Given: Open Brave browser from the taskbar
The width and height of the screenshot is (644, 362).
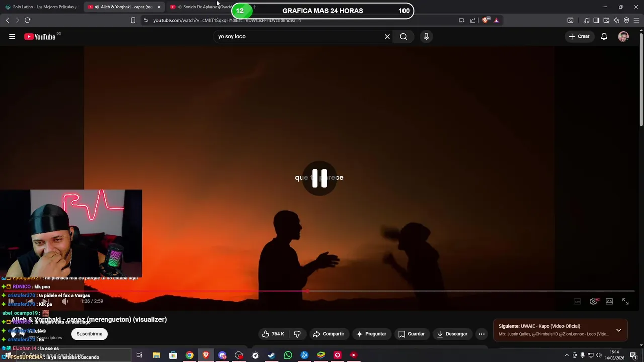Looking at the screenshot, I should [206, 355].
